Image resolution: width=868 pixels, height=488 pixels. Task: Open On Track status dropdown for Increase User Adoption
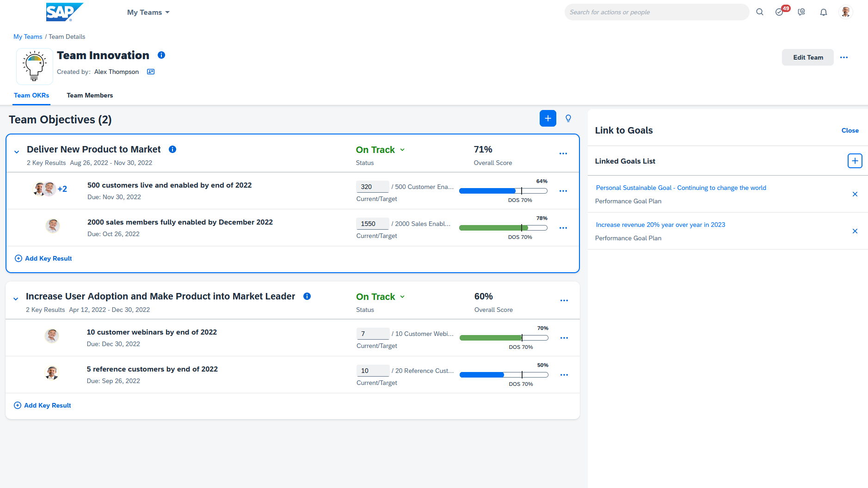(x=381, y=297)
